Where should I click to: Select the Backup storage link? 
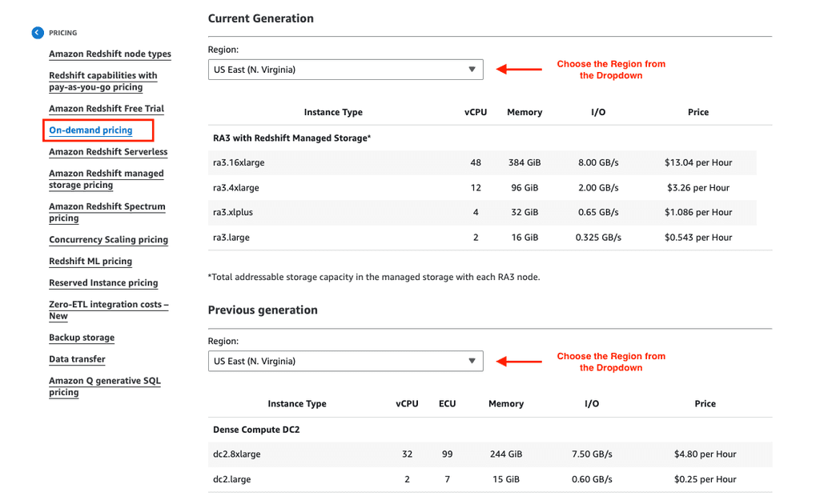click(x=81, y=337)
